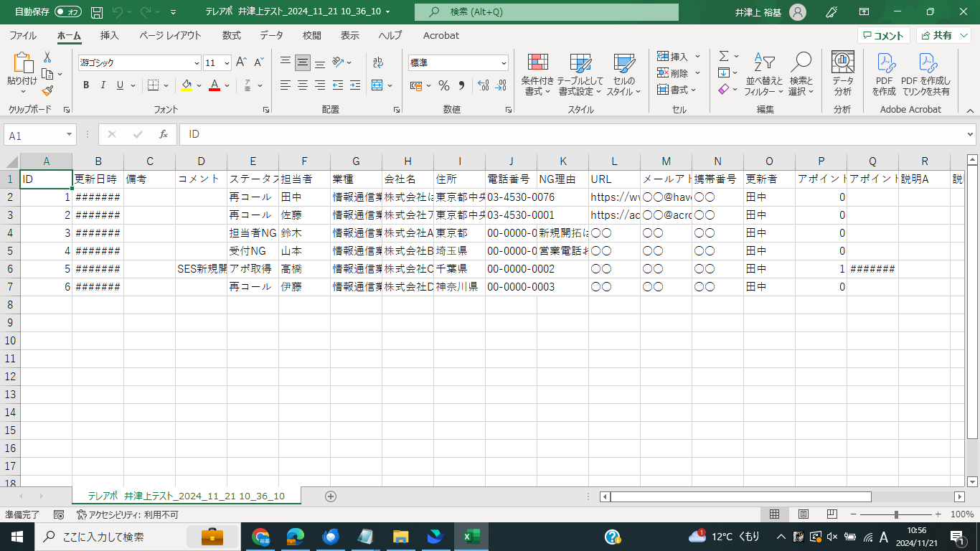Click the Create PDF (PDFを作成) icon
The image size is (980, 551).
884,75
